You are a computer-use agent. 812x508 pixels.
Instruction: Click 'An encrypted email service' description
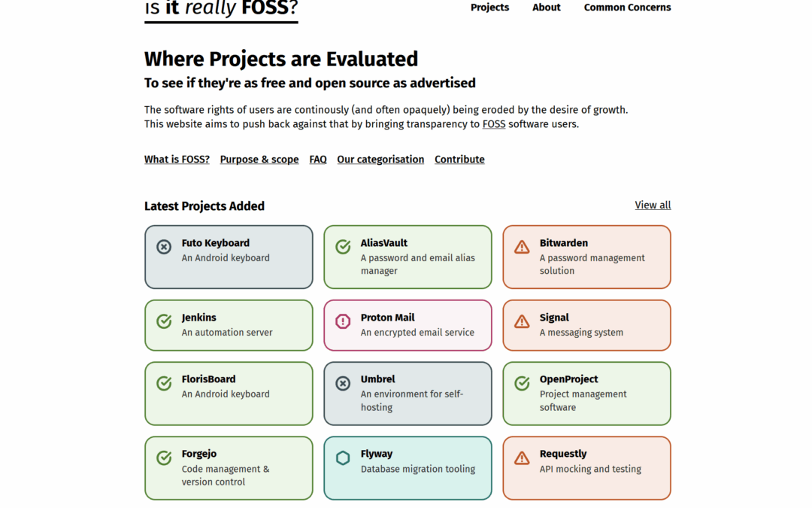417,333
